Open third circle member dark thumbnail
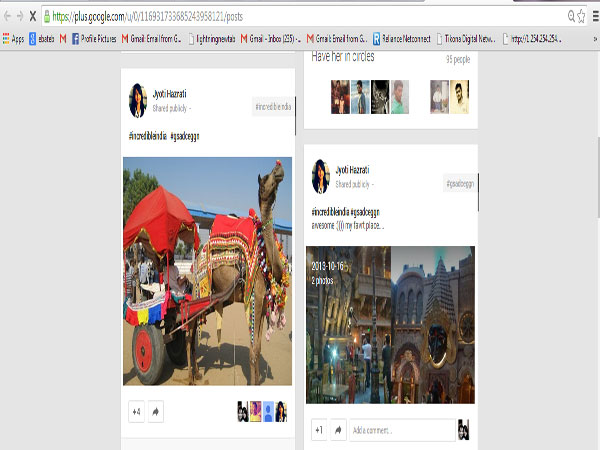Viewport: 600px width, 450px height. (x=380, y=97)
